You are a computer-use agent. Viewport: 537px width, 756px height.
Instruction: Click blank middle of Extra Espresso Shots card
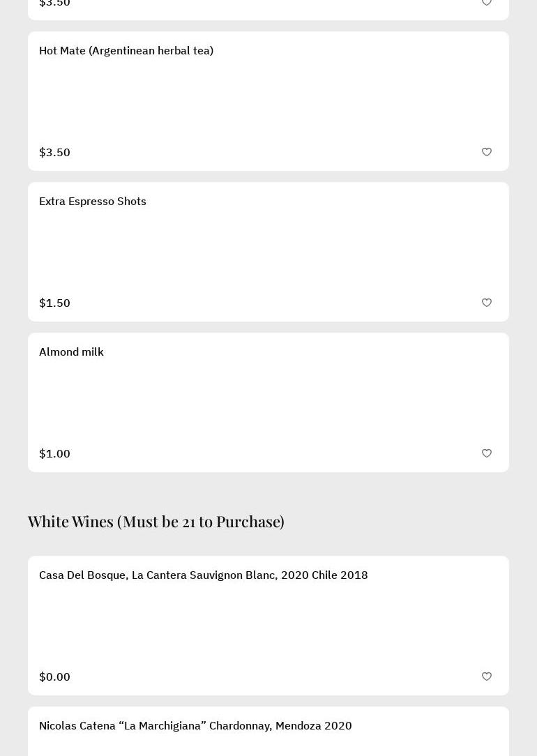[268, 252]
